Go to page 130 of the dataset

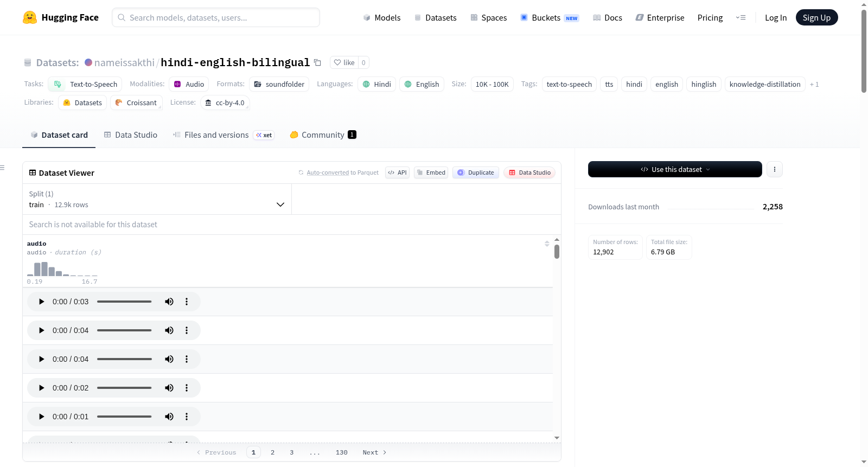click(342, 452)
